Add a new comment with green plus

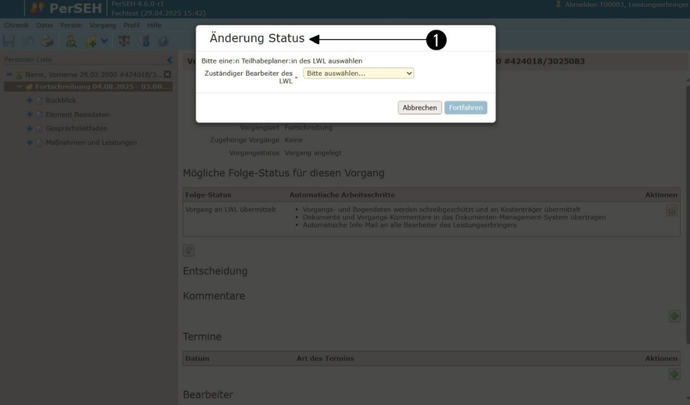click(674, 316)
